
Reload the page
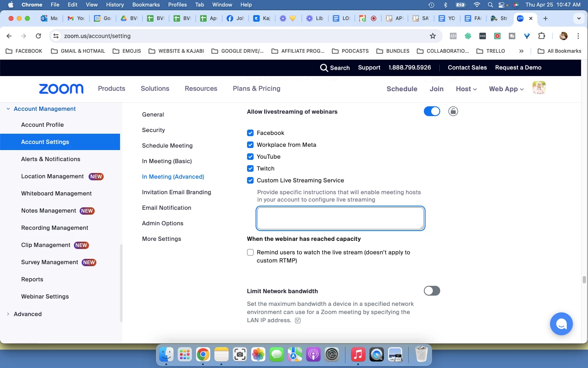click(38, 36)
